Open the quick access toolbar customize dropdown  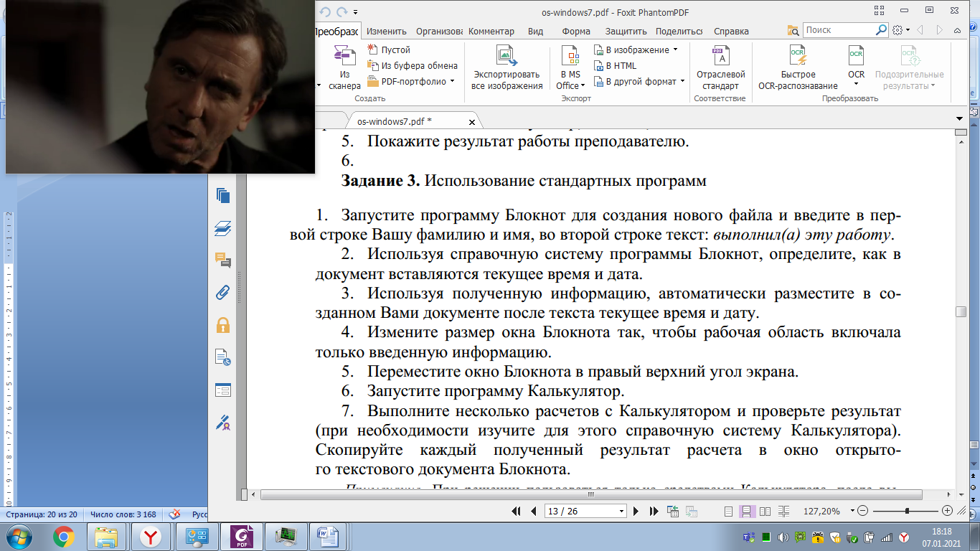click(356, 12)
